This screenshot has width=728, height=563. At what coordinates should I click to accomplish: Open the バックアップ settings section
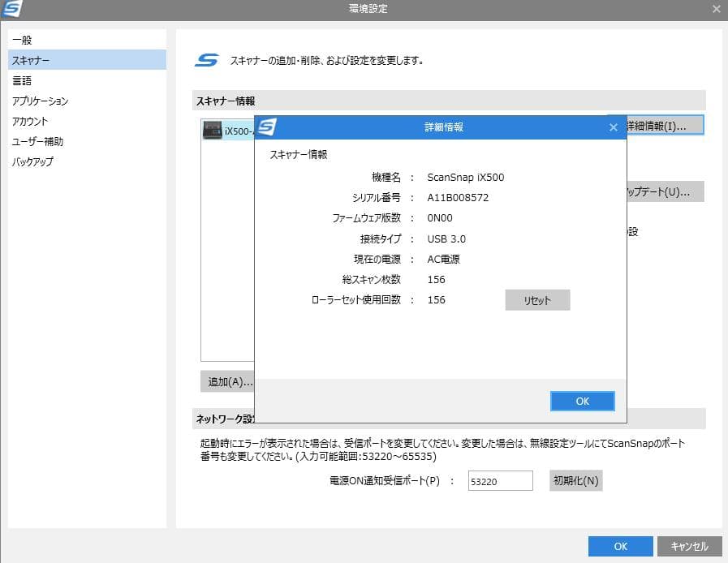32,161
